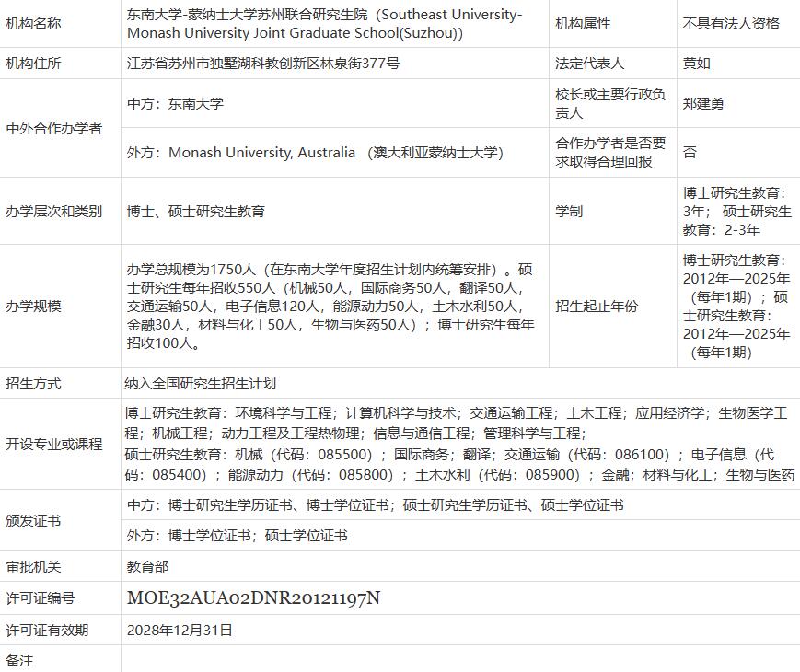This screenshot has height=672, width=800.
Task: Click the 许可证有效期 label
Action: (x=47, y=631)
